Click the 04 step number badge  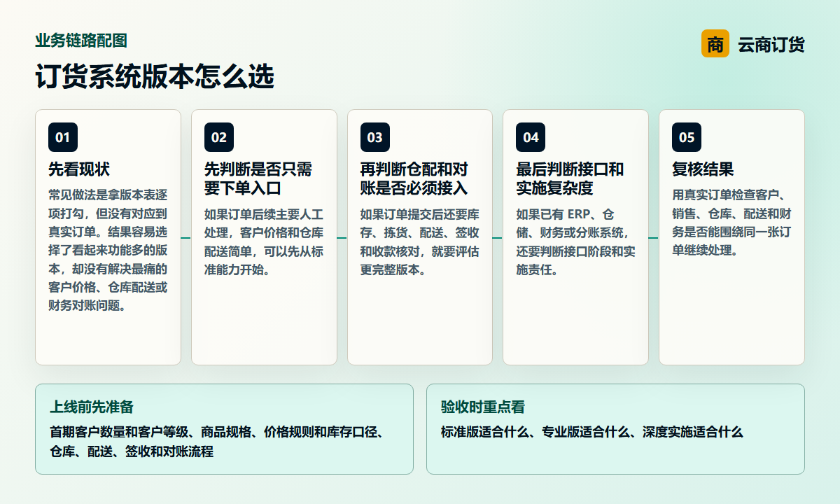(x=531, y=137)
